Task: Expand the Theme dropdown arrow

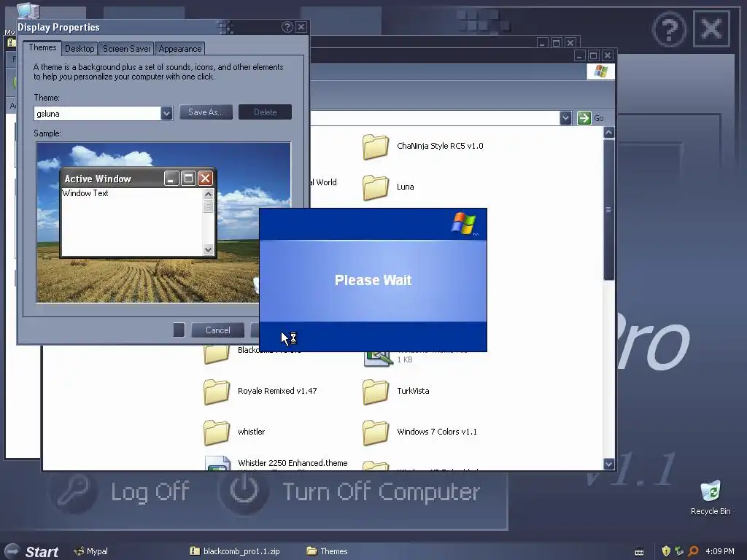Action: click(x=166, y=113)
